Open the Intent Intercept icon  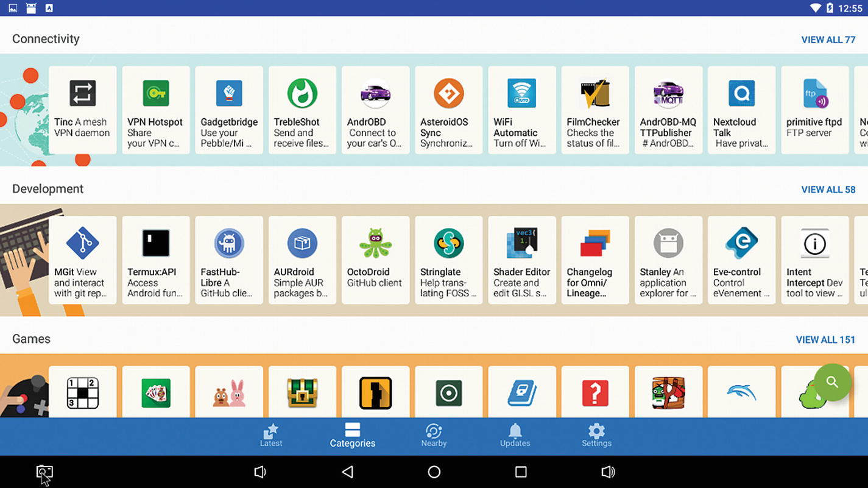[814, 244]
